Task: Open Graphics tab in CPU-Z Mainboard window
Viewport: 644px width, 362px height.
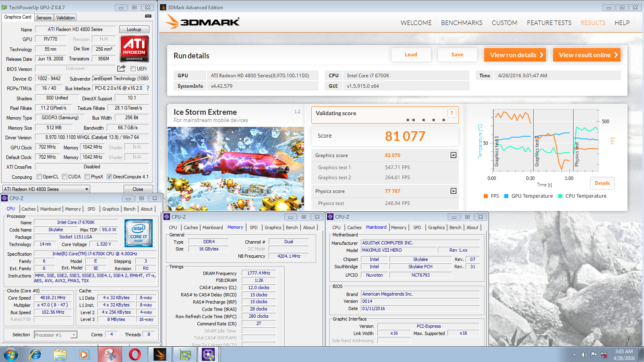Action: tap(437, 228)
